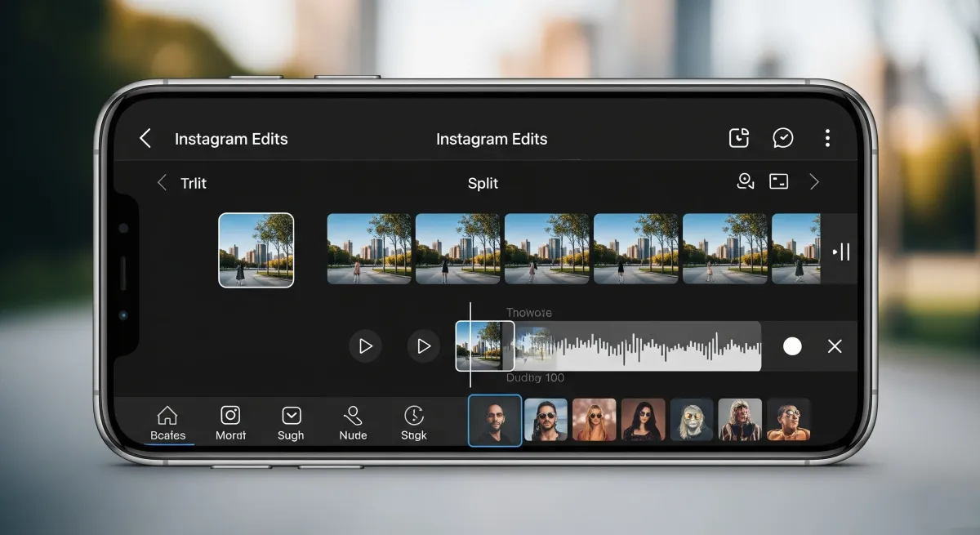
Task: Click the play button farthest from the timeline clip
Action: click(365, 346)
